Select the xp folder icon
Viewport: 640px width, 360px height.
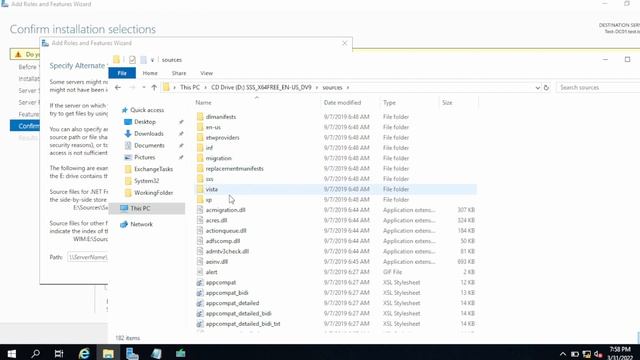200,200
